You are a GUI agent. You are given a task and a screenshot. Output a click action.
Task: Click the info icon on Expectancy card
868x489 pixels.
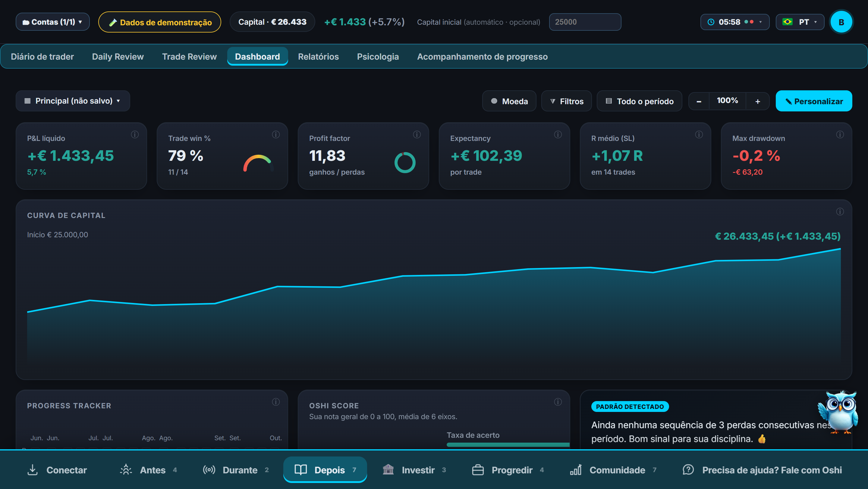(558, 135)
